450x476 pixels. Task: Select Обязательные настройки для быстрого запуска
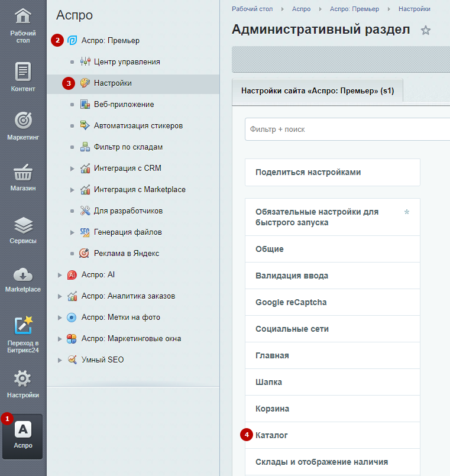point(332,217)
